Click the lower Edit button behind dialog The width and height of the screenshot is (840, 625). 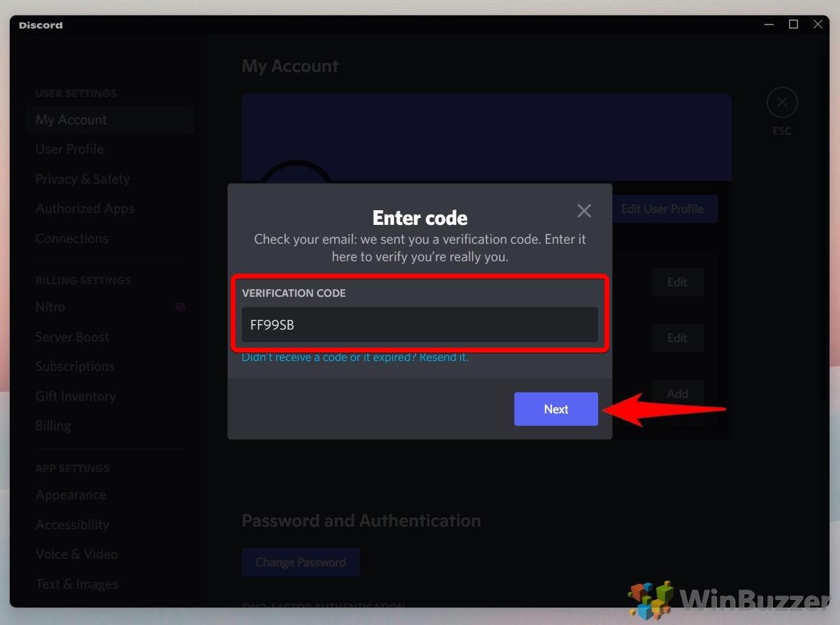coord(677,338)
